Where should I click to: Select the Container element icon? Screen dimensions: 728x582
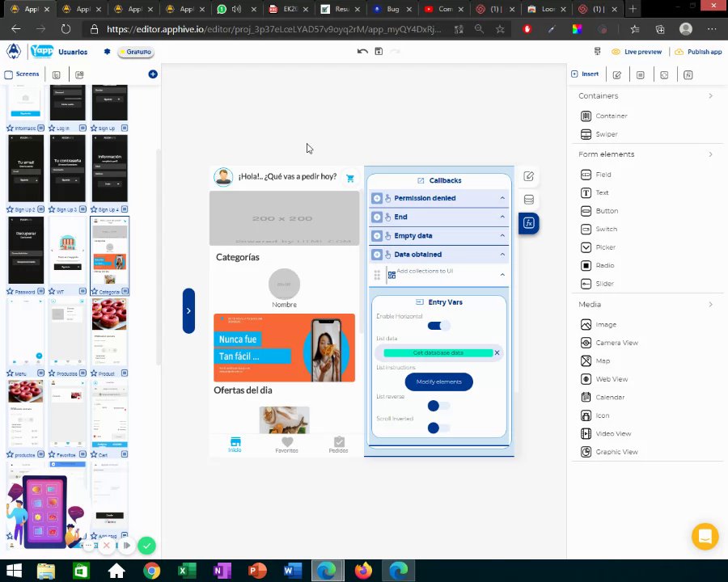tap(586, 116)
